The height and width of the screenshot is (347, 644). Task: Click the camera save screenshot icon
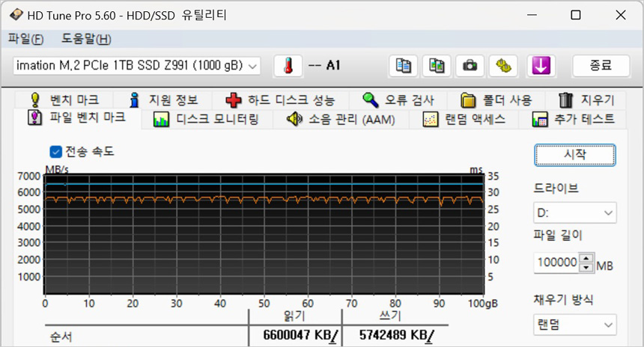[470, 66]
